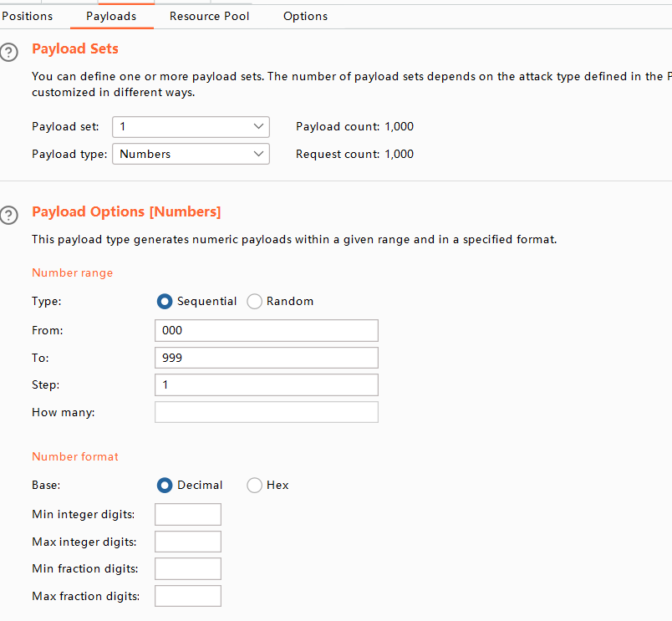Screen dimensions: 672x621
Task: Focus the Step input field
Action: point(266,385)
